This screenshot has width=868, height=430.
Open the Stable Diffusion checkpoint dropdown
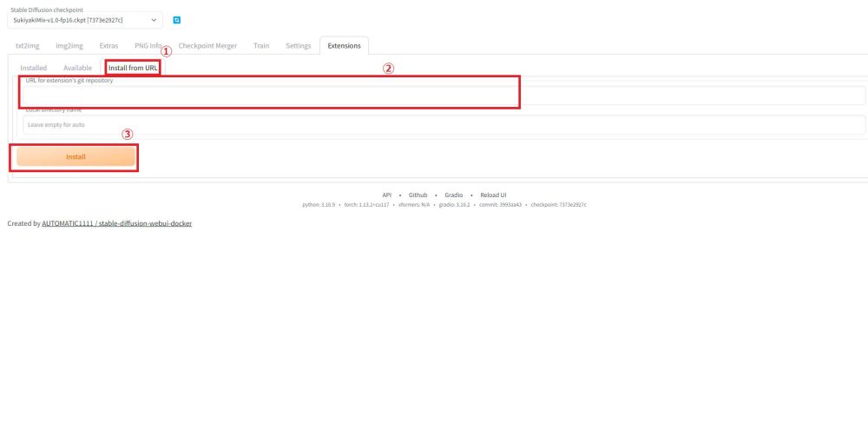click(x=85, y=20)
